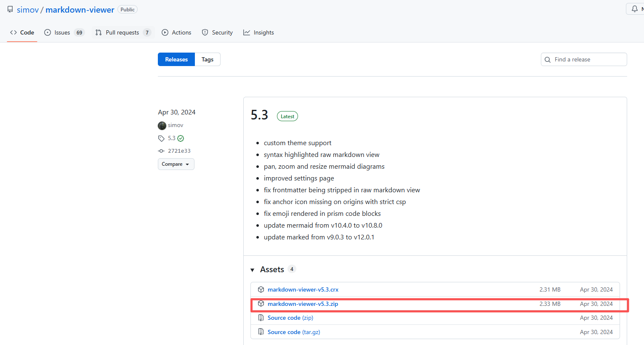
Task: Click the commit icon beside 2721e33
Action: [x=161, y=151]
